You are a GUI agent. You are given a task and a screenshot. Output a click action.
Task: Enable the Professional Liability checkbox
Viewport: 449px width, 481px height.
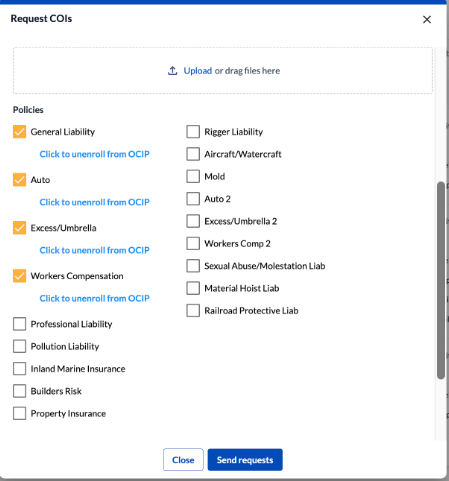[19, 324]
